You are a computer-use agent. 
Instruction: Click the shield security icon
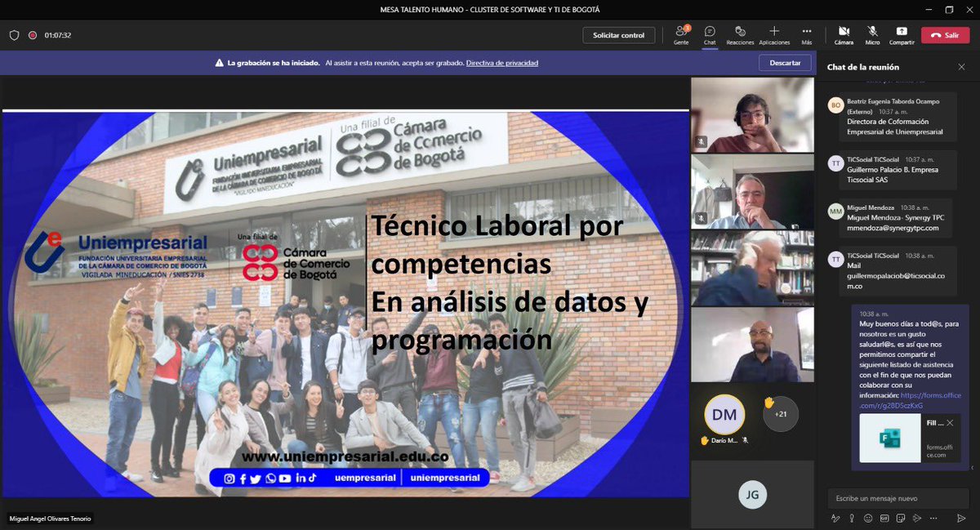(x=14, y=35)
